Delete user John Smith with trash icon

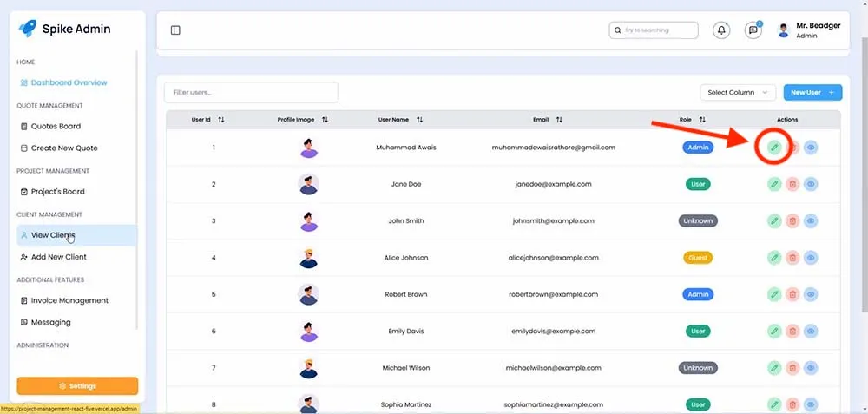(792, 220)
